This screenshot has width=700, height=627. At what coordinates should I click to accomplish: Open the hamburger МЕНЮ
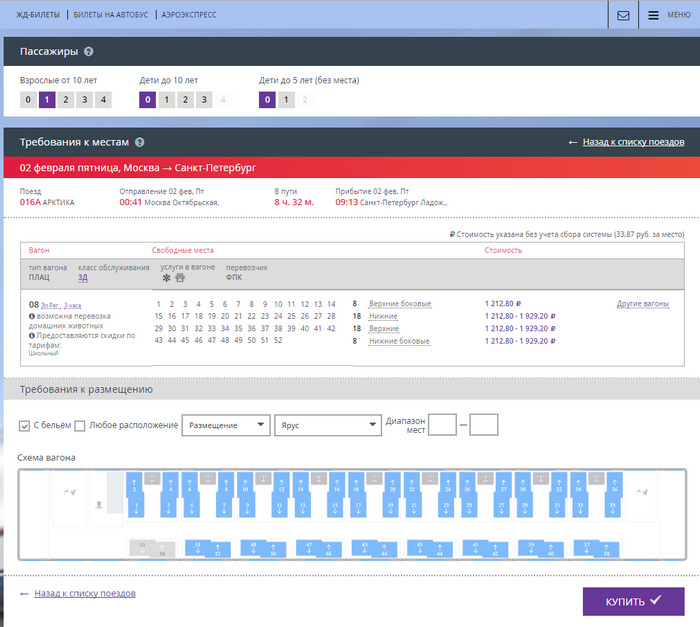point(668,15)
